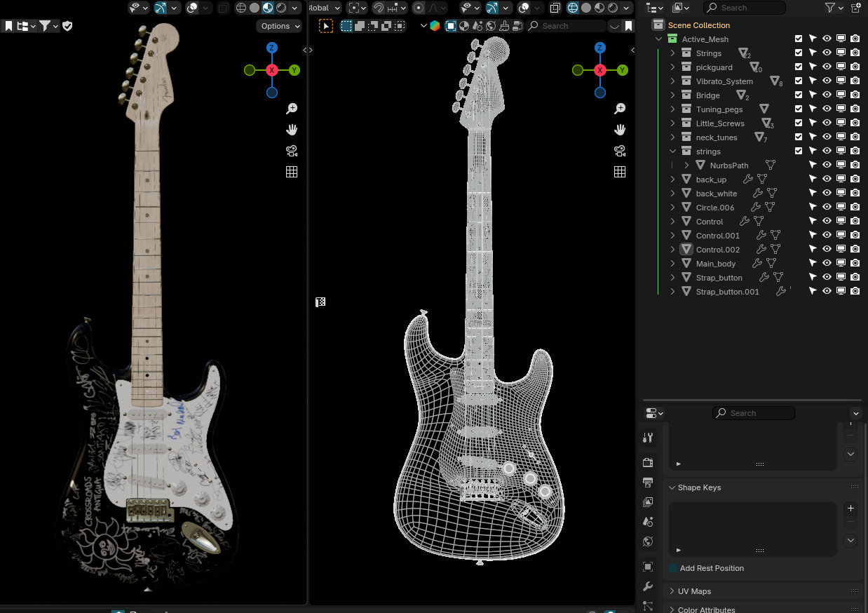868x613 pixels.
Task: Toggle snapping magnet in the viewport header
Action: click(379, 8)
